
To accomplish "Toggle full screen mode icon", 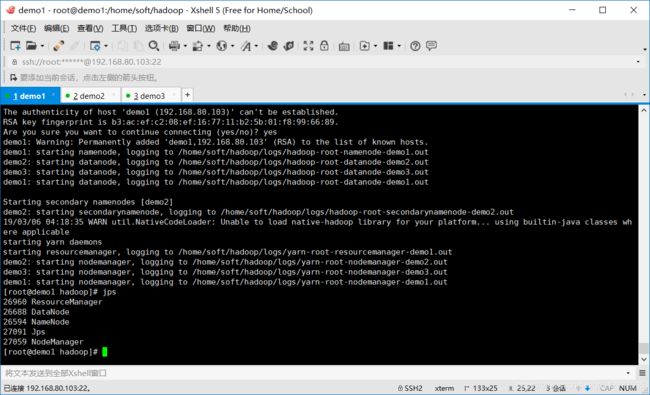I will pyautogui.click(x=308, y=46).
